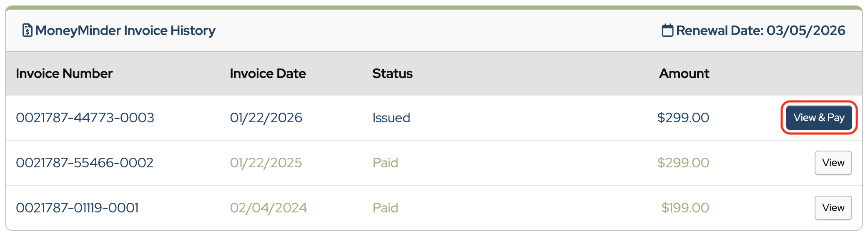Image resolution: width=868 pixels, height=237 pixels.
Task: View the paid invoice dated 01/22/2025
Action: click(x=833, y=163)
